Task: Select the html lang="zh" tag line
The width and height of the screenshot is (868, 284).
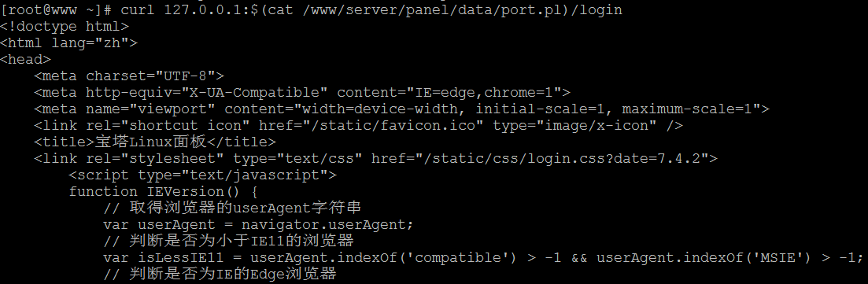Action: pyautogui.click(x=69, y=42)
